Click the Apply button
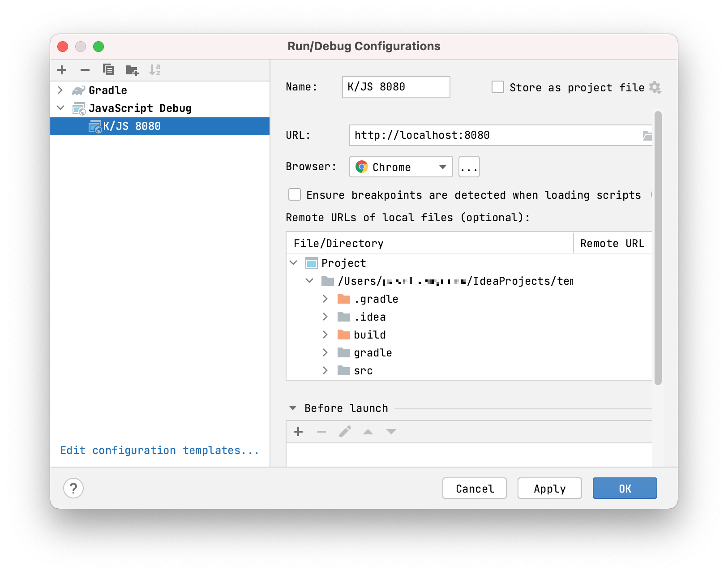 coord(550,488)
